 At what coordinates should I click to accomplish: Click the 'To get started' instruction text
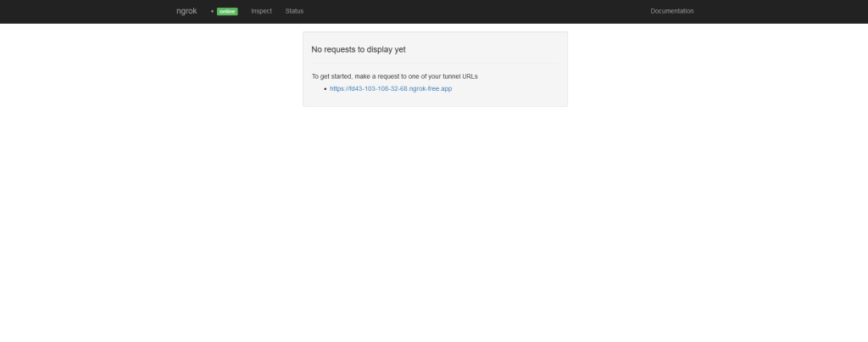394,76
